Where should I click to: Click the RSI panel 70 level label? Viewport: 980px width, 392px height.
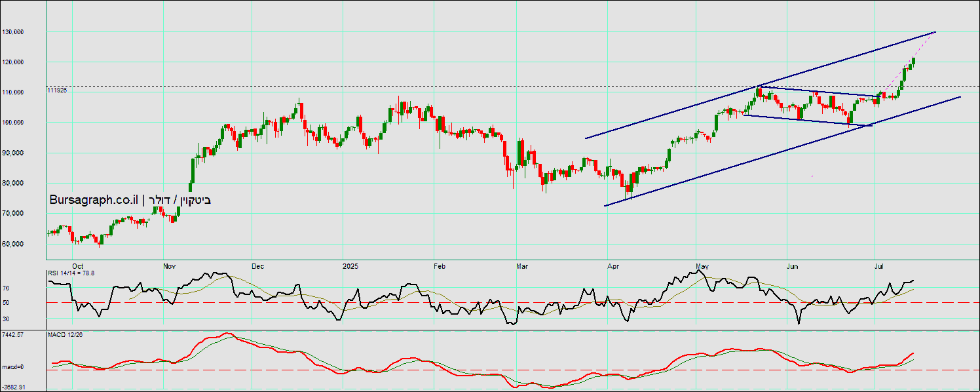pyautogui.click(x=7, y=288)
